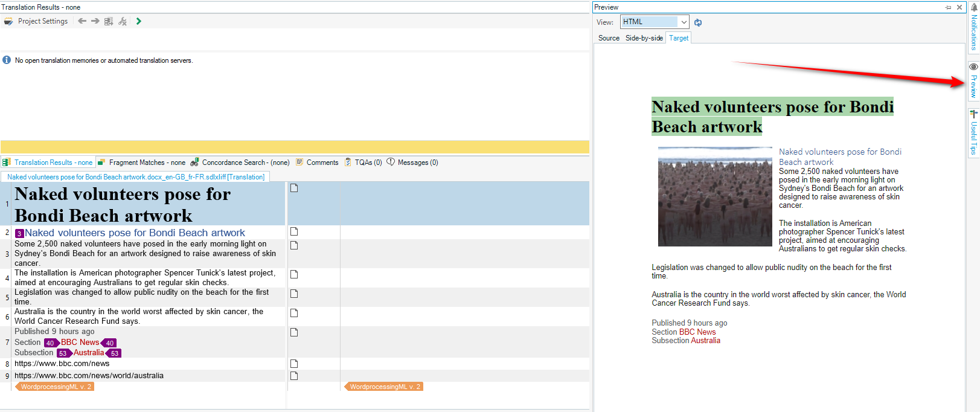Click empty target cell of segment 8
The height and width of the screenshot is (412, 980).
click(x=464, y=364)
